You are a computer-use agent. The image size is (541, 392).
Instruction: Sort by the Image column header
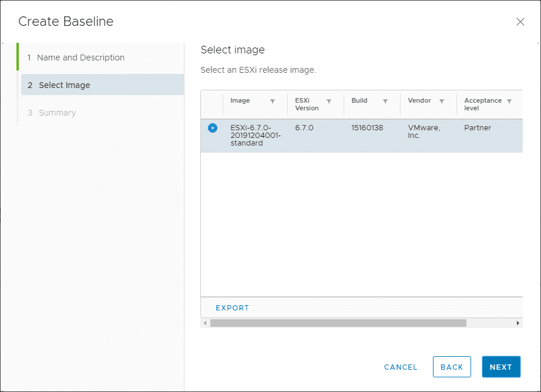240,100
